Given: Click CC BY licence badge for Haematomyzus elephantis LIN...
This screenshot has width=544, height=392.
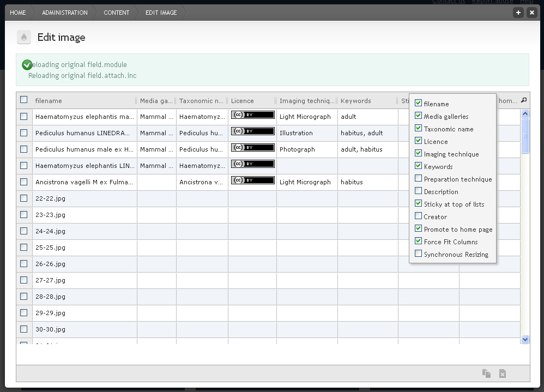Looking at the screenshot, I should (253, 164).
